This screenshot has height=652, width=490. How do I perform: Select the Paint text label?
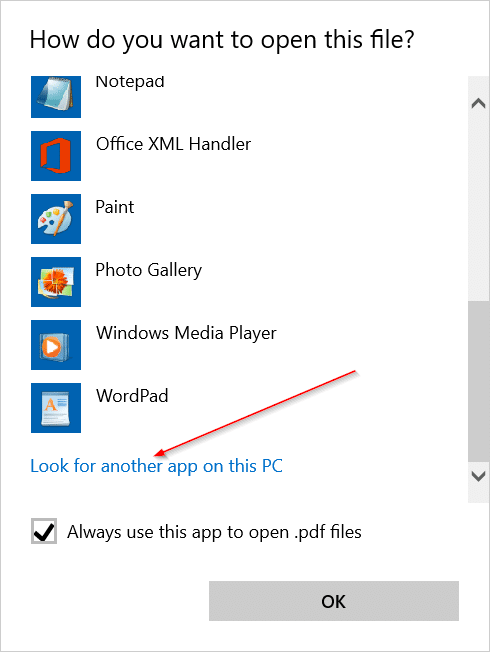(115, 207)
